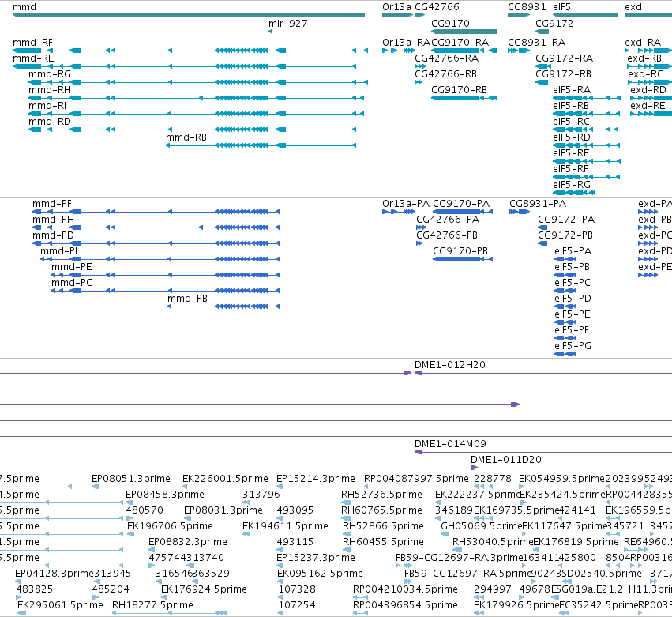Select the CG42766-PB protein label
Screen dimensions: 672x617
(x=447, y=236)
